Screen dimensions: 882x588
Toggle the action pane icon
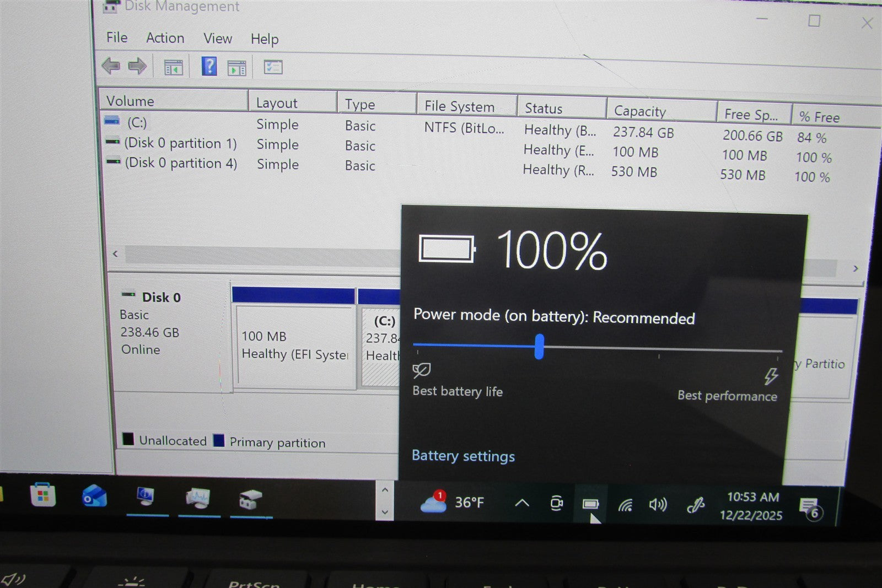(238, 66)
